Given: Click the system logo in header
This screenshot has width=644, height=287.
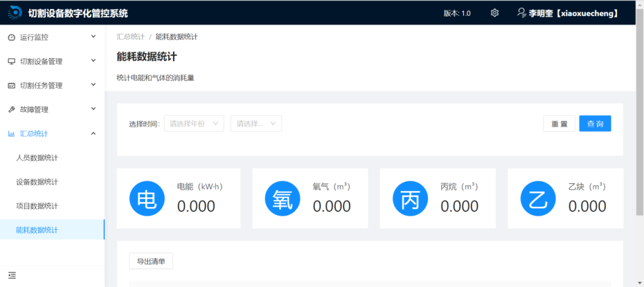Looking at the screenshot, I should pos(15,13).
